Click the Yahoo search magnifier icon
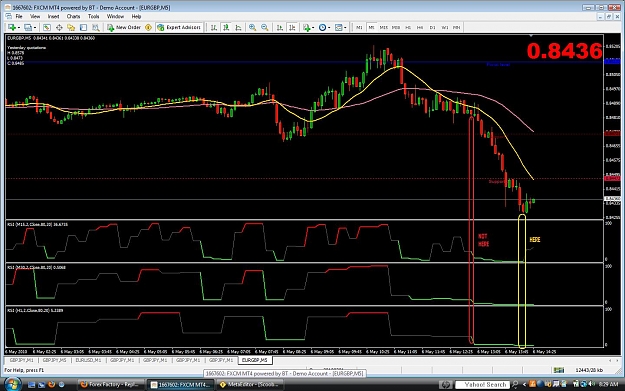 pyautogui.click(x=515, y=385)
